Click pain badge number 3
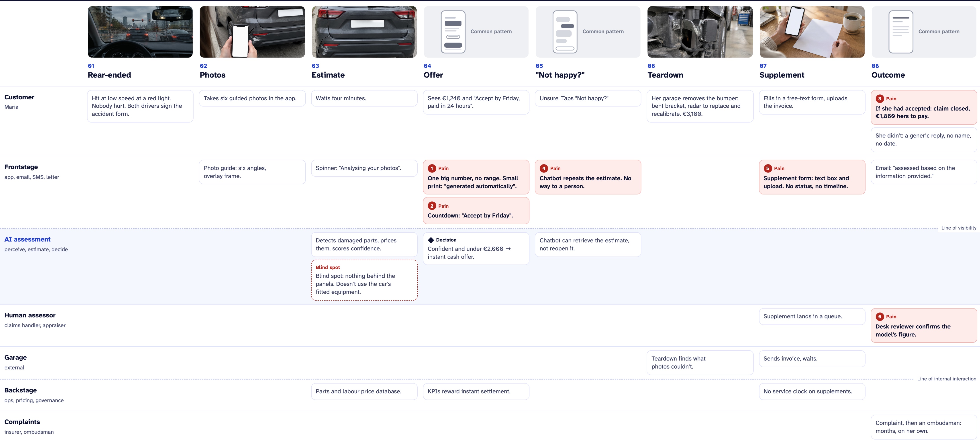Image resolution: width=980 pixels, height=443 pixels. tap(880, 98)
